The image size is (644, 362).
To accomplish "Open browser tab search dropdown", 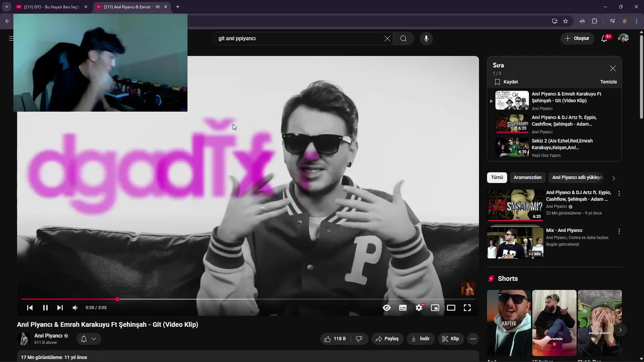I will 7,7.
